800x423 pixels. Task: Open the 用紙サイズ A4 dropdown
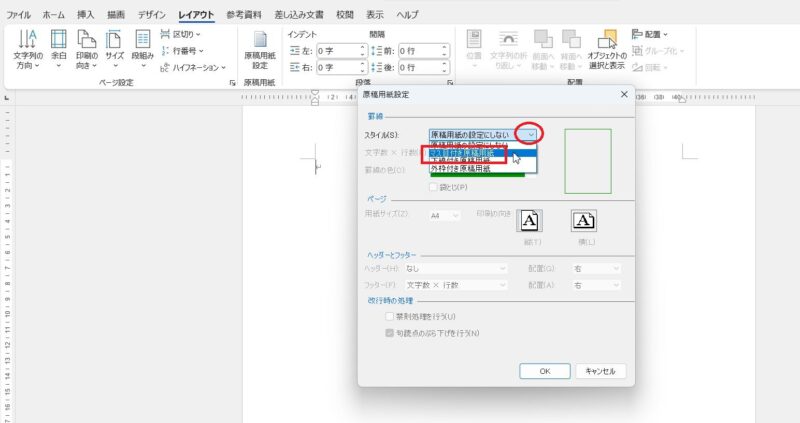445,216
